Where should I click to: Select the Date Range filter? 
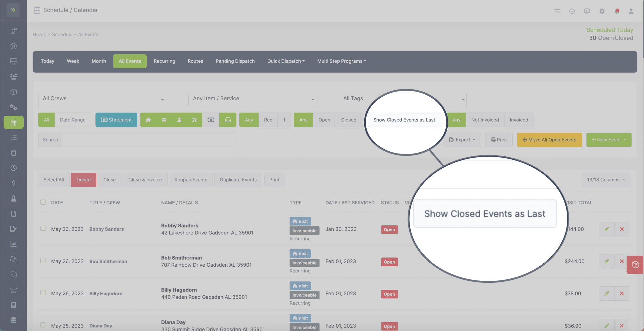(73, 120)
